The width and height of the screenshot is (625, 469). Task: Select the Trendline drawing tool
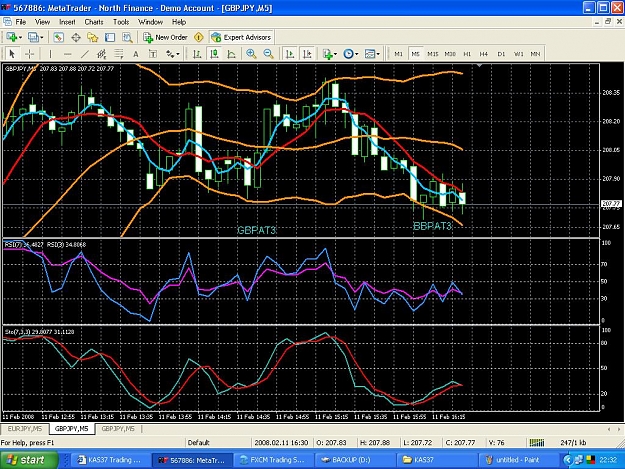point(85,53)
